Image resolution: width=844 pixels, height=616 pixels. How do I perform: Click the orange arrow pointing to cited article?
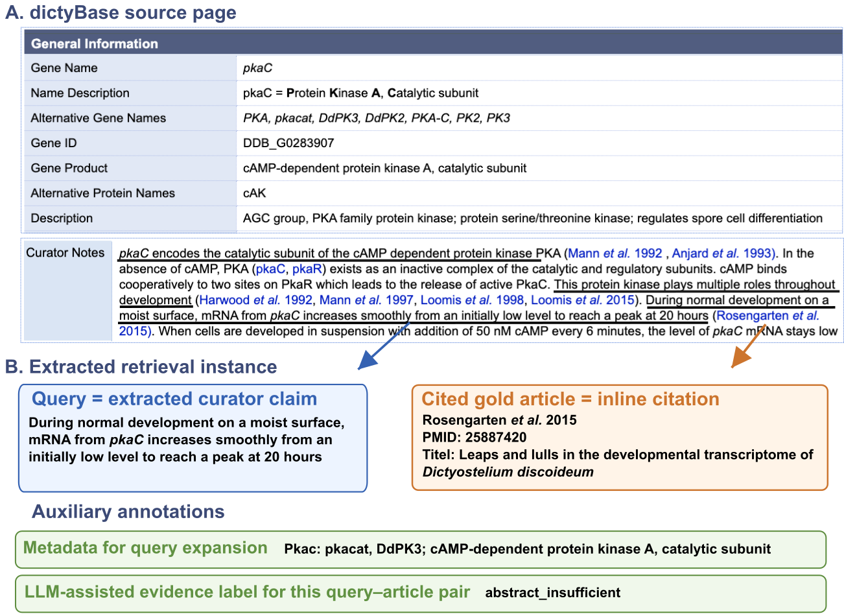pyautogui.click(x=747, y=346)
